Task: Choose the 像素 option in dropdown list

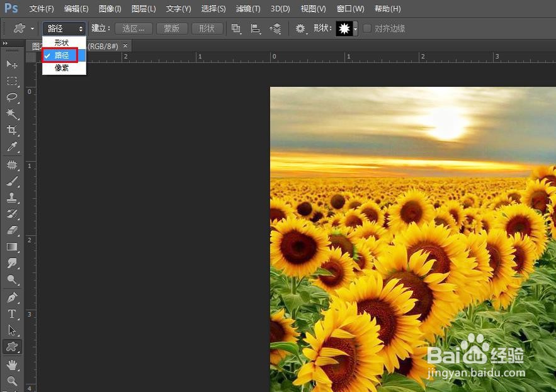Action: click(64, 68)
